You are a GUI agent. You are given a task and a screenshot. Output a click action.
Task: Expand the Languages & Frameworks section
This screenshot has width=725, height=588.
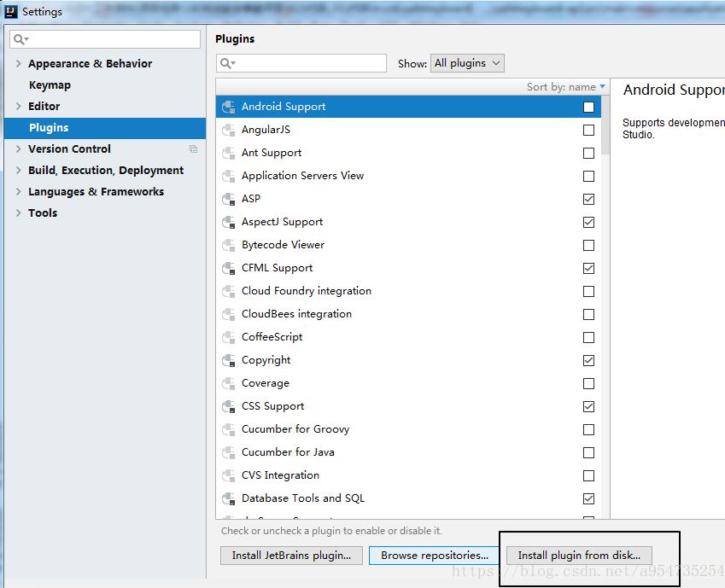pyautogui.click(x=19, y=192)
